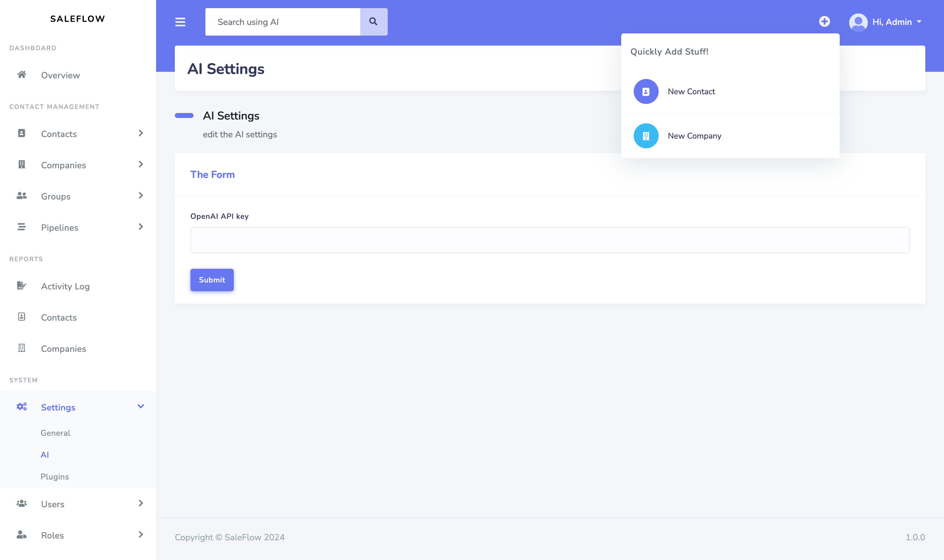This screenshot has width=944, height=560.
Task: Open the quick add plus icon
Action: (824, 22)
